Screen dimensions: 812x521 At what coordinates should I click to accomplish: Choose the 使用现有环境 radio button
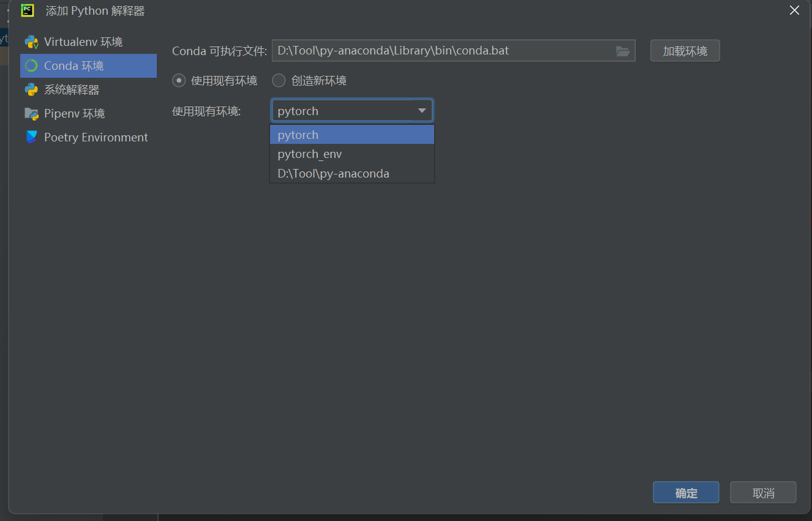179,81
